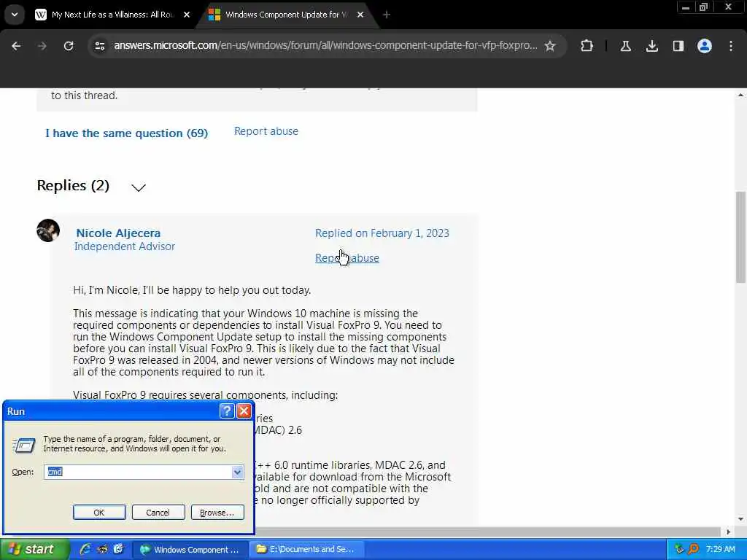747x560 pixels.
Task: Launch Internet Explorer from Quick Launch
Action: pyautogui.click(x=85, y=549)
